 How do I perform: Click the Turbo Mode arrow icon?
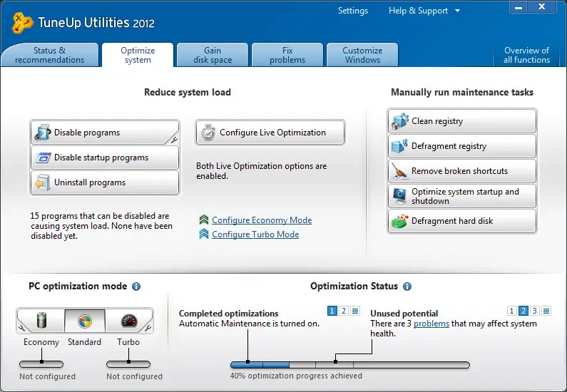pos(204,234)
